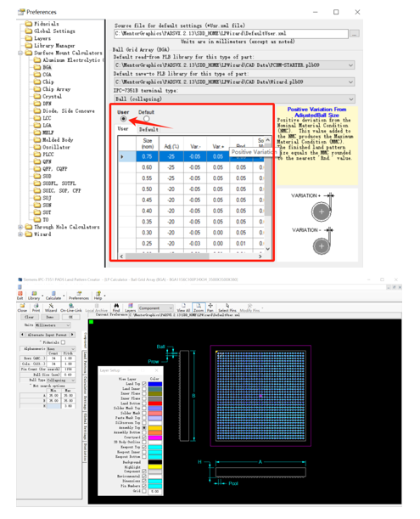This screenshot has width=420, height=519.
Task: Select the Default radio button
Action: [146, 119]
